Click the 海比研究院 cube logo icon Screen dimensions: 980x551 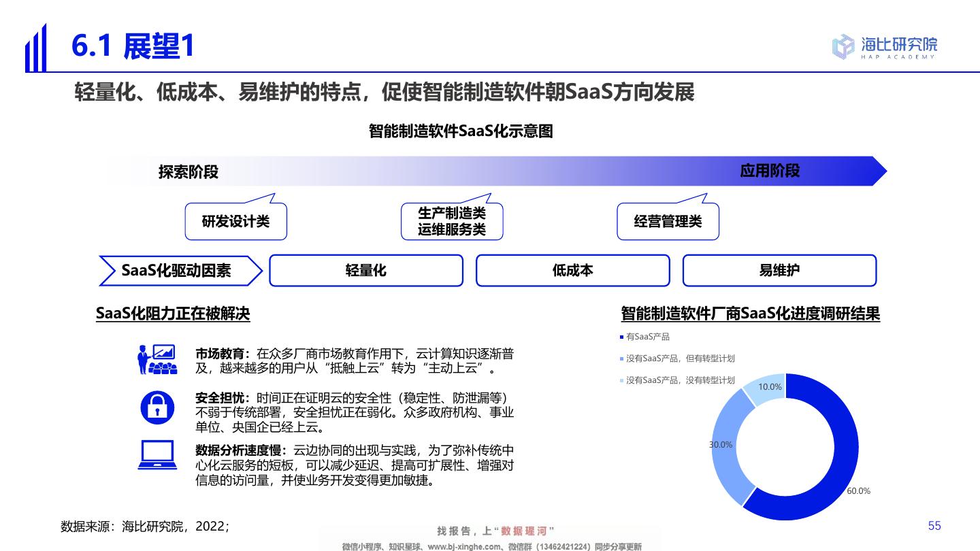[x=843, y=46]
